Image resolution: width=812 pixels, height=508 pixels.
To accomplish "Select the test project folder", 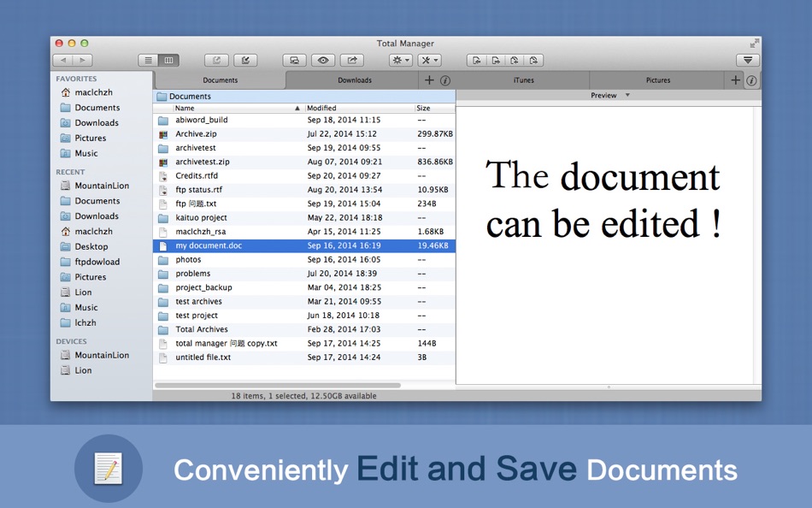I will 304,316.
